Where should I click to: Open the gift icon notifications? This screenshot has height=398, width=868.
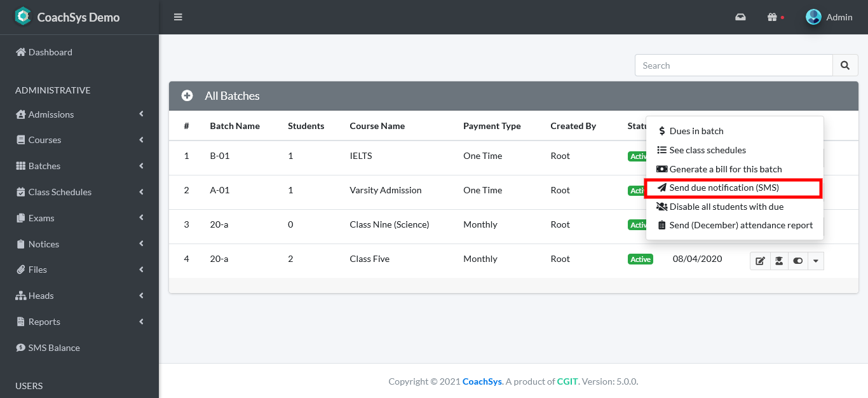click(x=772, y=17)
